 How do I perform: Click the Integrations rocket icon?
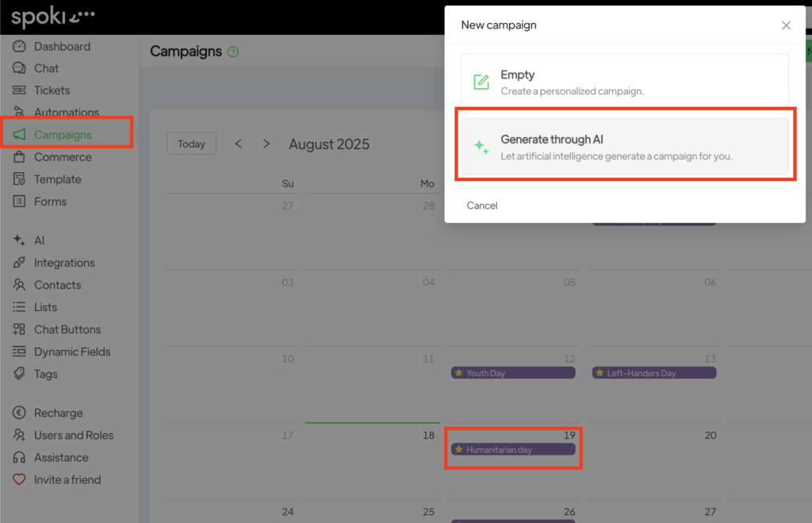(19, 263)
